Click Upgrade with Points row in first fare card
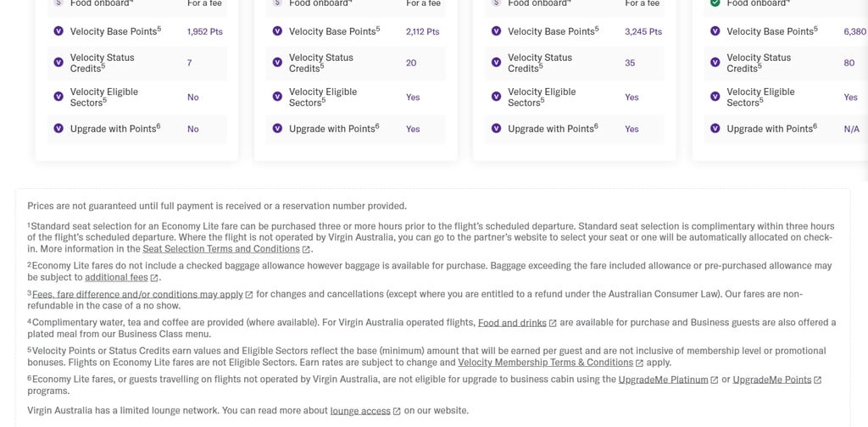The height and width of the screenshot is (427, 868). (x=137, y=129)
